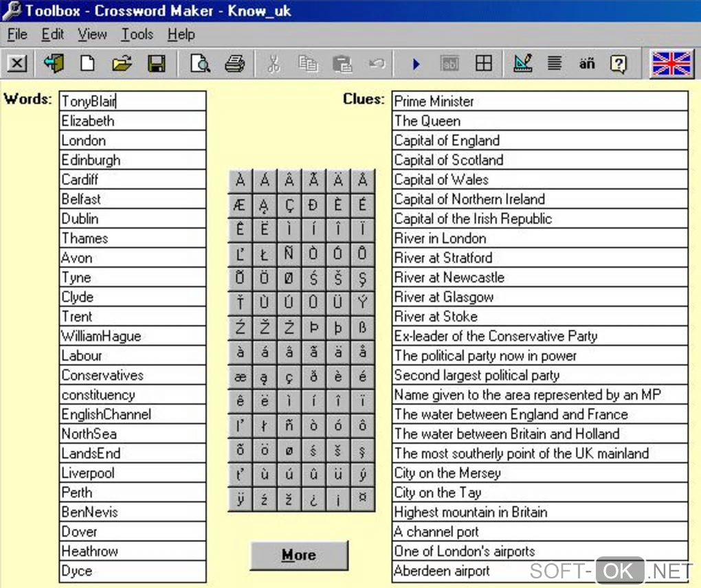Click the One of London's airports clue

click(540, 552)
